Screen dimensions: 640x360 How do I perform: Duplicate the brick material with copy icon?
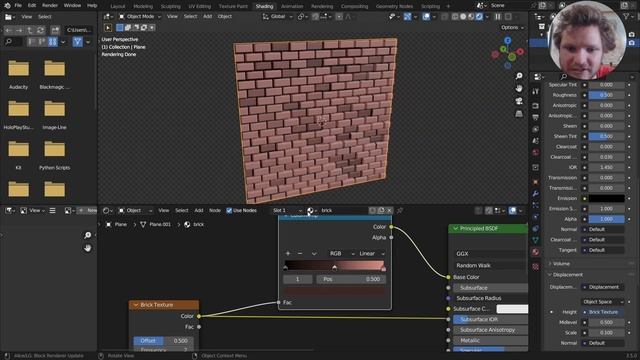click(x=381, y=210)
